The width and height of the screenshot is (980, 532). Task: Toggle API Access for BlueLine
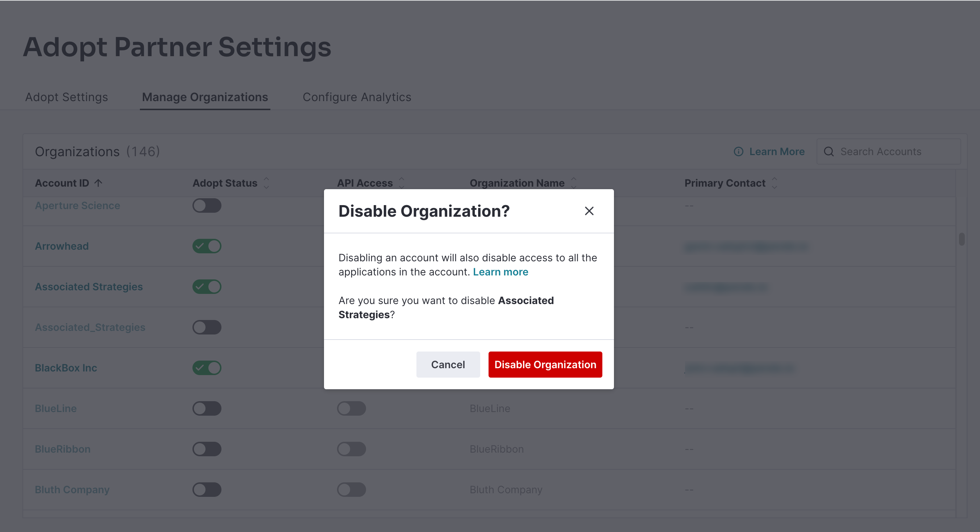click(x=351, y=408)
